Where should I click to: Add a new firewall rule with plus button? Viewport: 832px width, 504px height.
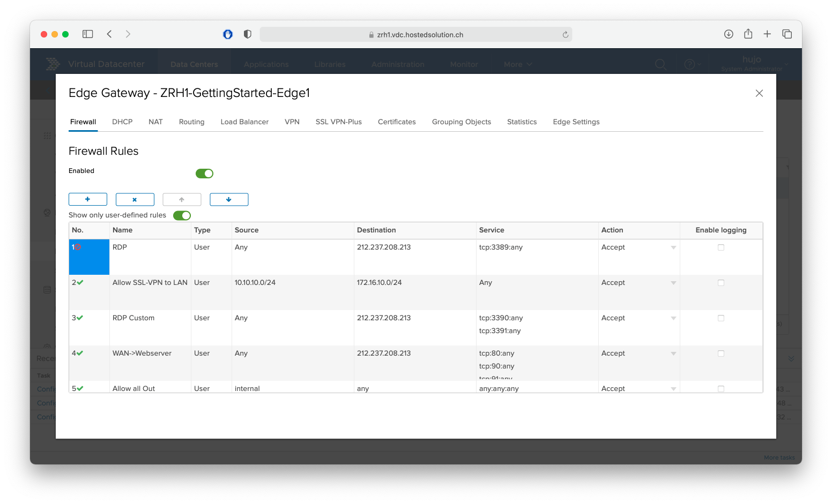click(88, 199)
